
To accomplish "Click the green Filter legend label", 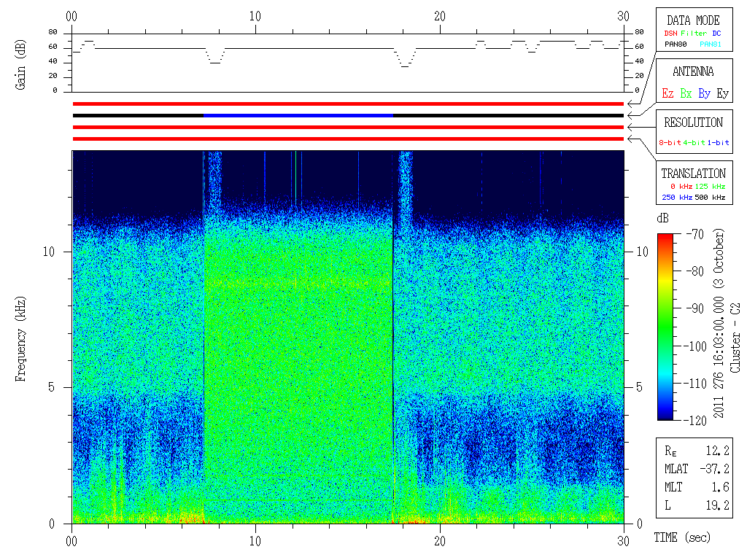I will click(x=694, y=34).
